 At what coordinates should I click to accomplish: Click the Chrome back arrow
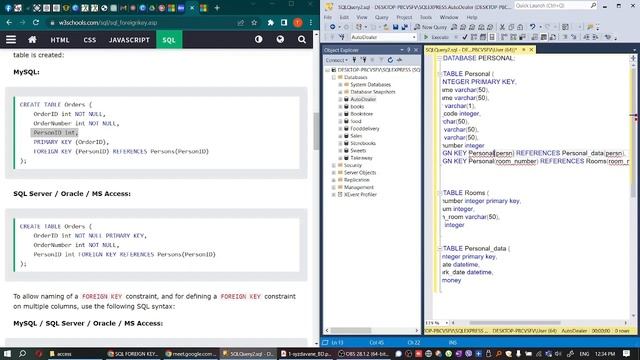click(9, 22)
